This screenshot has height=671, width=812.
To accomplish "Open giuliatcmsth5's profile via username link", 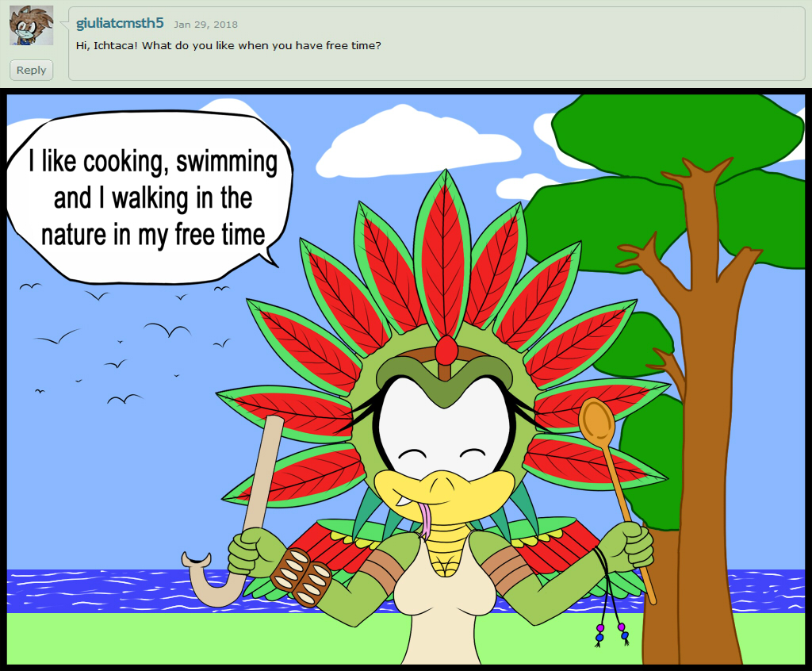I will point(120,23).
